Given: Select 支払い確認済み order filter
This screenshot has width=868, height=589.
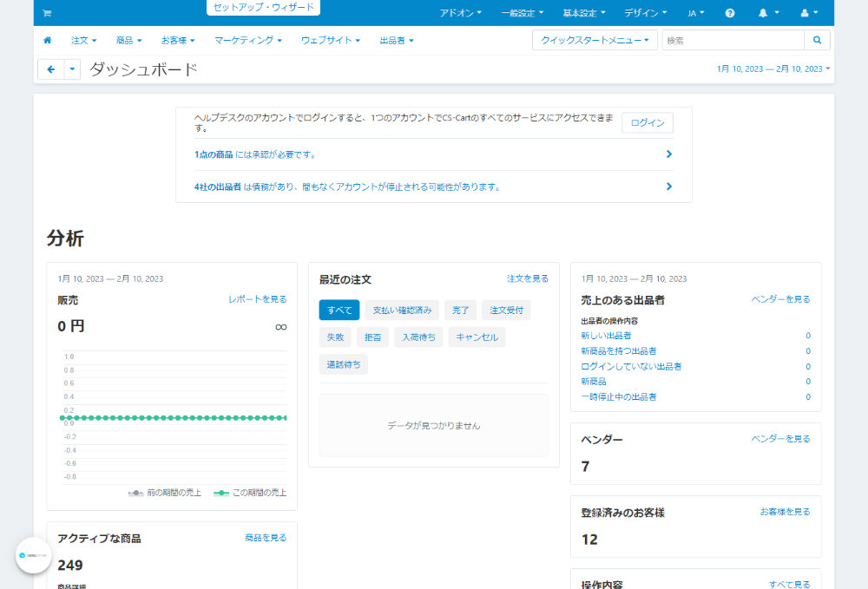Looking at the screenshot, I should pos(402,311).
